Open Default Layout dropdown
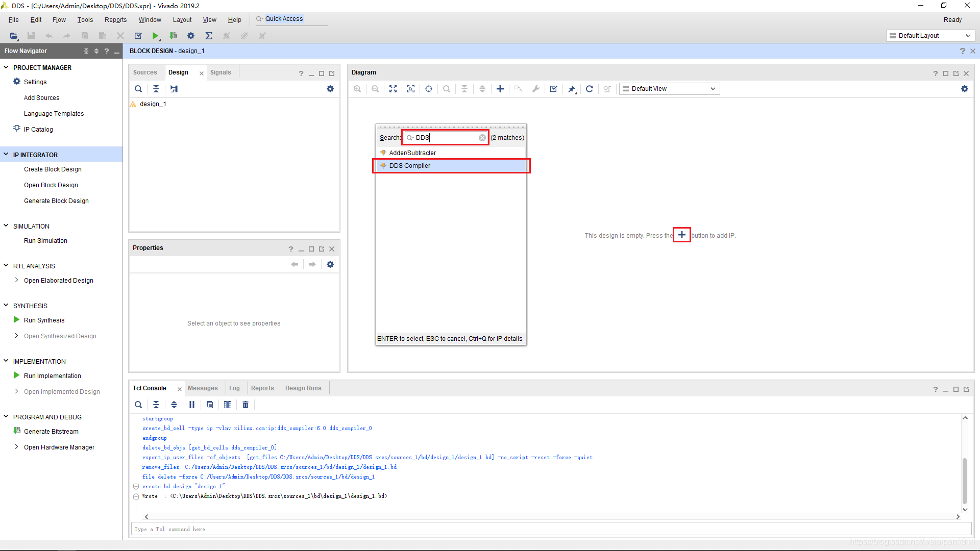The image size is (980, 551). pos(930,36)
